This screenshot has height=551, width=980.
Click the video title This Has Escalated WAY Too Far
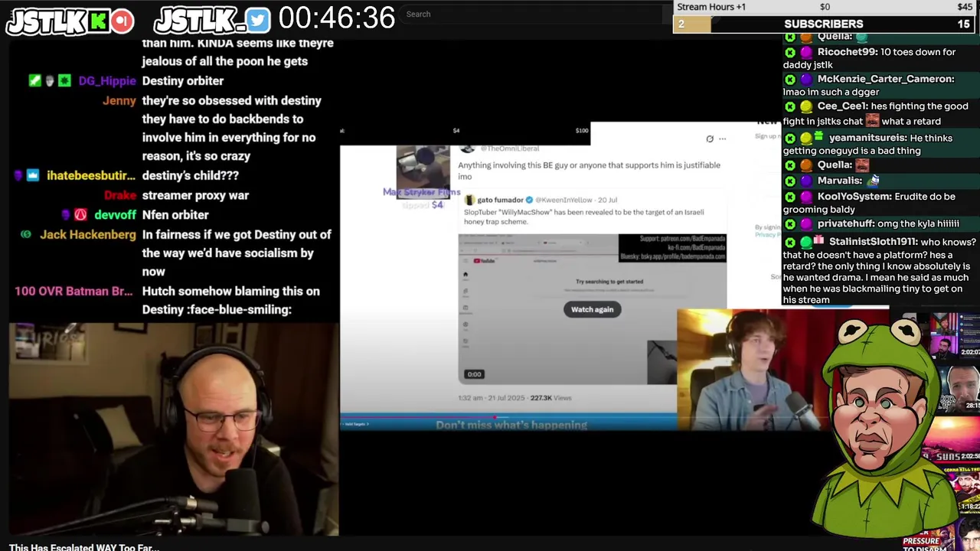point(84,546)
